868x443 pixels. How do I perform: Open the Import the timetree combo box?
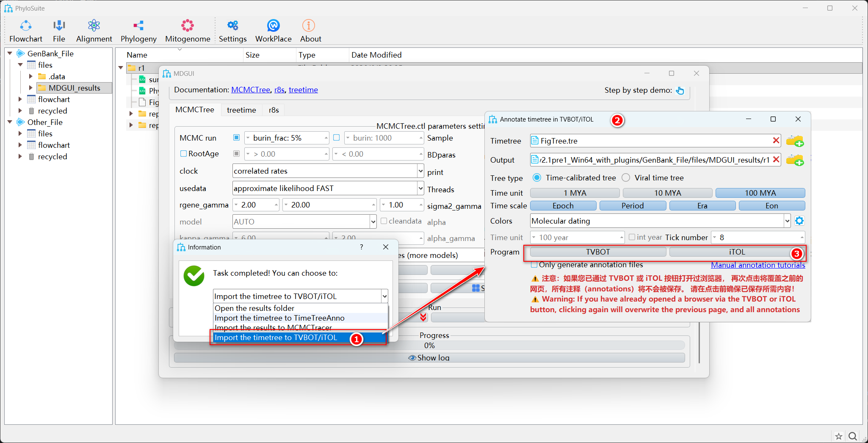click(300, 296)
